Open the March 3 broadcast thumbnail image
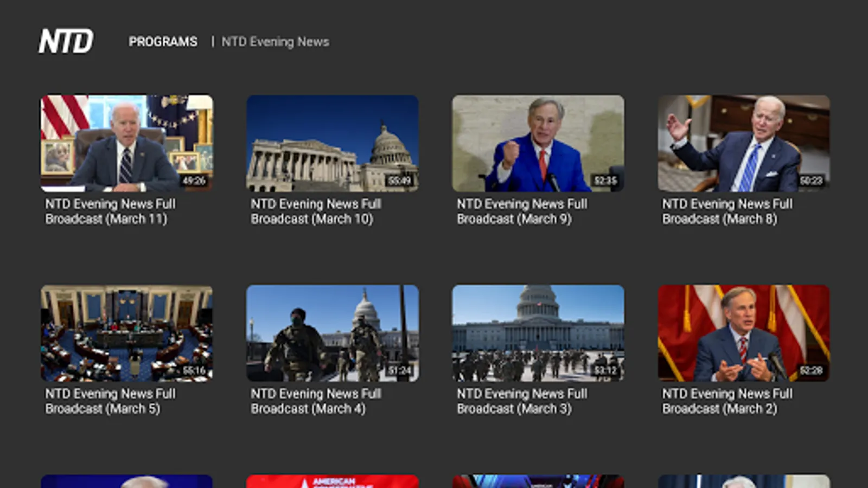The height and width of the screenshot is (488, 868). (538, 333)
